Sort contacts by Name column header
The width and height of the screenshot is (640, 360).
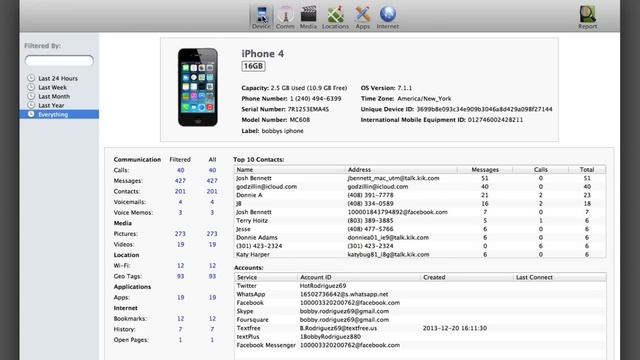pyautogui.click(x=289, y=169)
